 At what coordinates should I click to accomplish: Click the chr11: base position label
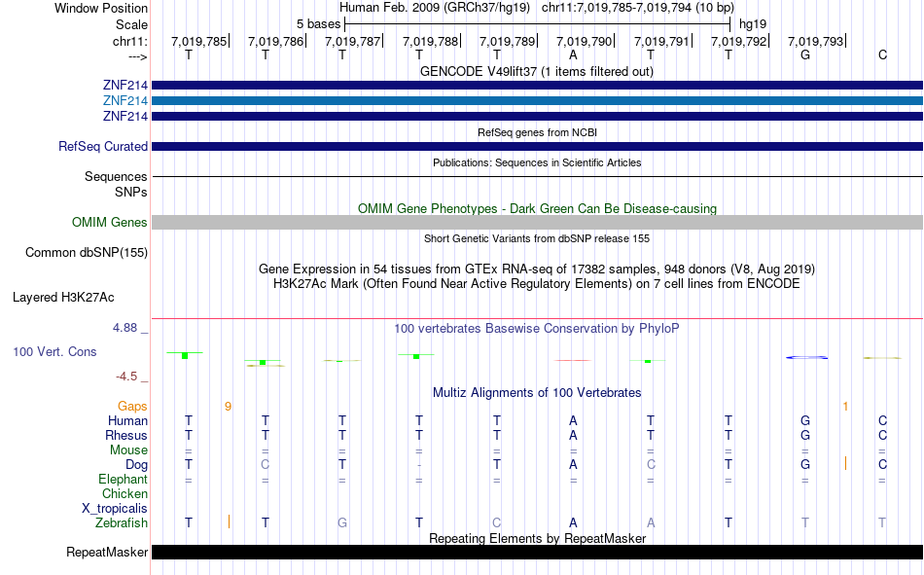click(x=129, y=41)
